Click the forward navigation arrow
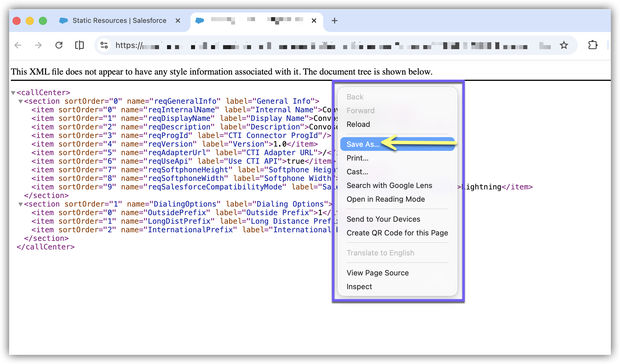The image size is (620, 364). [38, 45]
